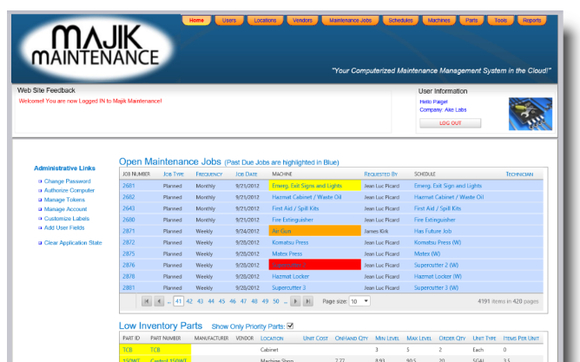The height and width of the screenshot is (362, 580).
Task: Open the Machines tab
Action: pos(439,20)
